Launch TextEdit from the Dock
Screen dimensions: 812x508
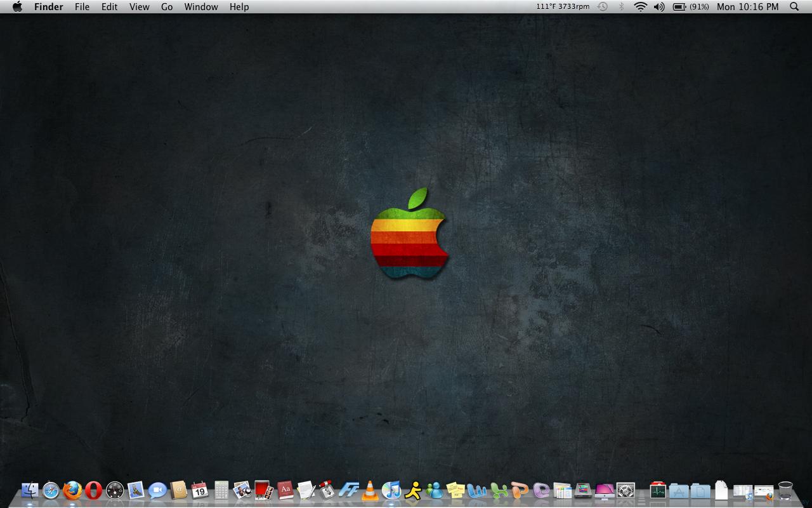pos(306,490)
